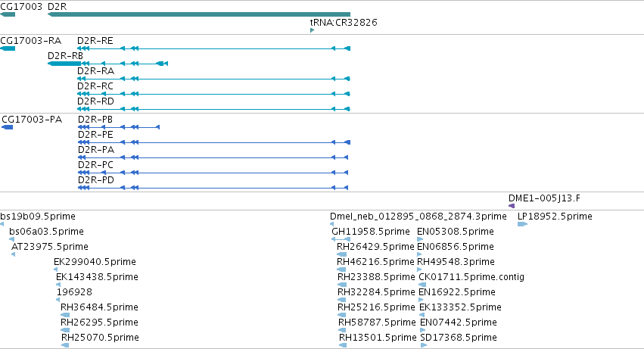
Task: Select the EN07442.5prime EST label
Action: point(459,323)
